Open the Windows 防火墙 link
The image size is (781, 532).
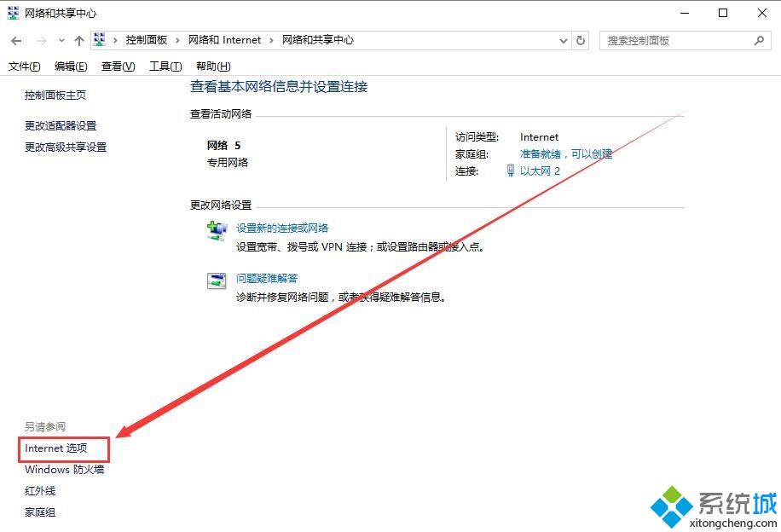(x=64, y=469)
